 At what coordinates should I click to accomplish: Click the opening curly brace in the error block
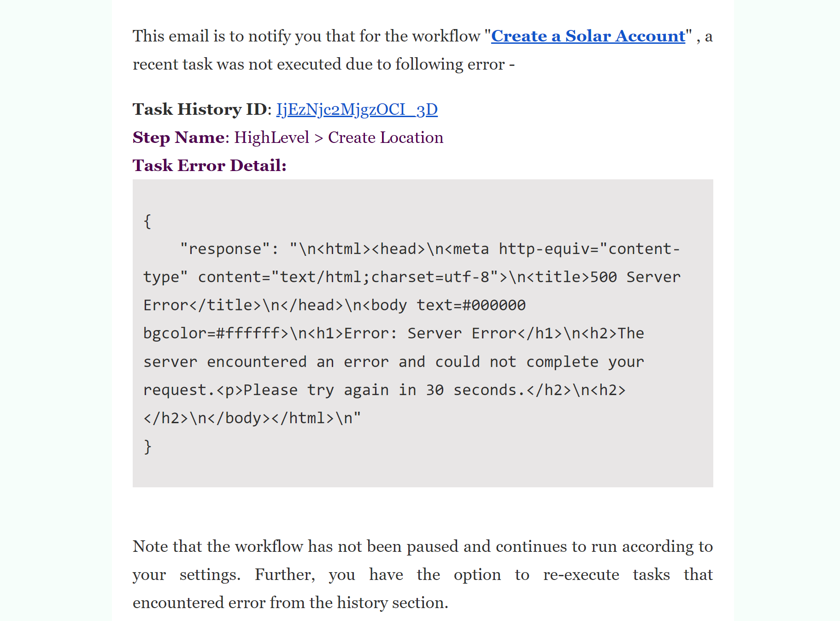(147, 221)
